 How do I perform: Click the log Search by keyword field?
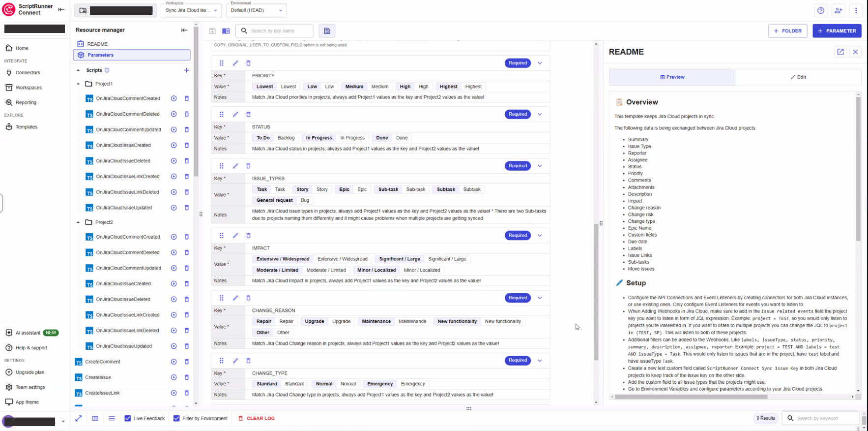(821, 418)
